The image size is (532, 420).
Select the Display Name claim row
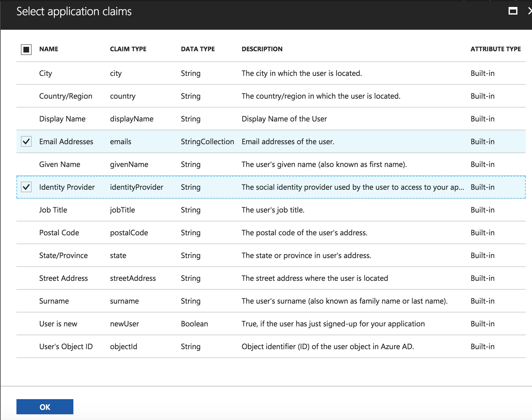pos(271,119)
